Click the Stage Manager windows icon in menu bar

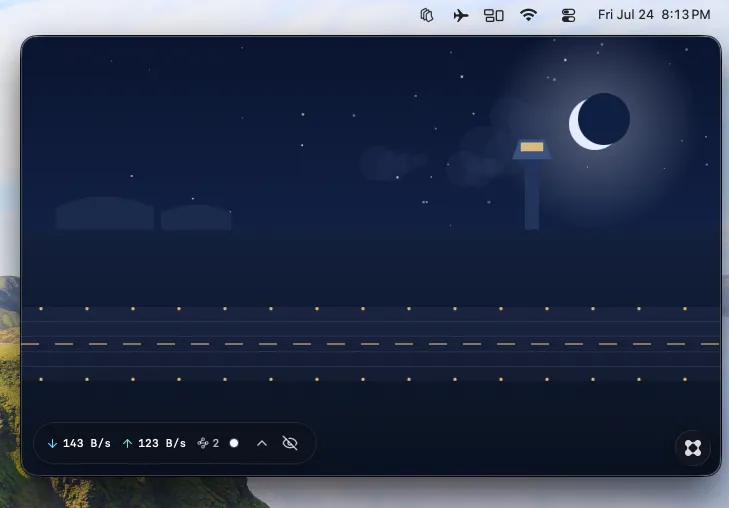click(x=494, y=15)
